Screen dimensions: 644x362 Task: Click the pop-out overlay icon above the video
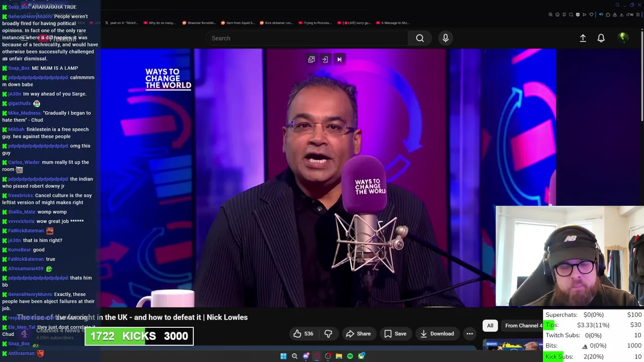pos(311,59)
